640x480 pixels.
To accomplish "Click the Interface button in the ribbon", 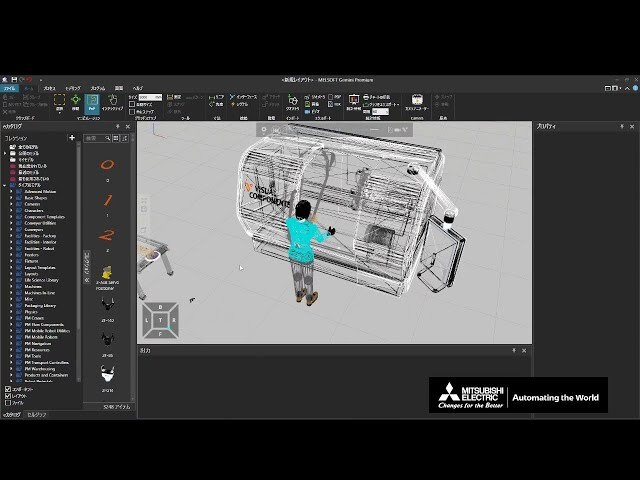I will [243, 97].
